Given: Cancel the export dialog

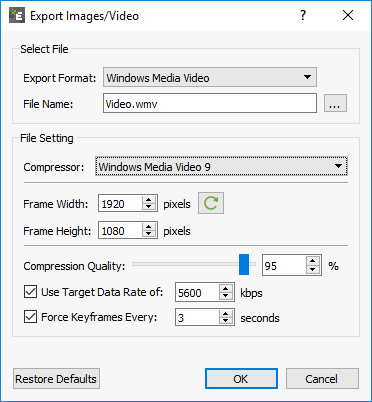Looking at the screenshot, I should (322, 379).
